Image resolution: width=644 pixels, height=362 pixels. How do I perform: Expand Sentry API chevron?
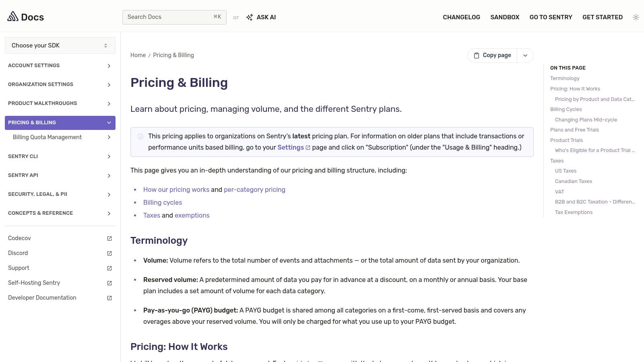pos(109,175)
